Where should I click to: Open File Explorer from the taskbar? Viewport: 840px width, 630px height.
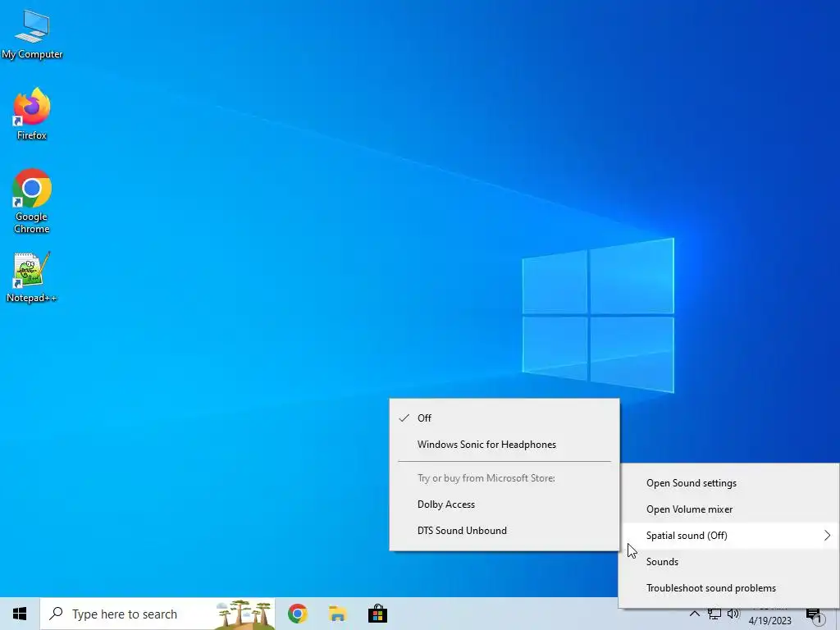click(337, 614)
